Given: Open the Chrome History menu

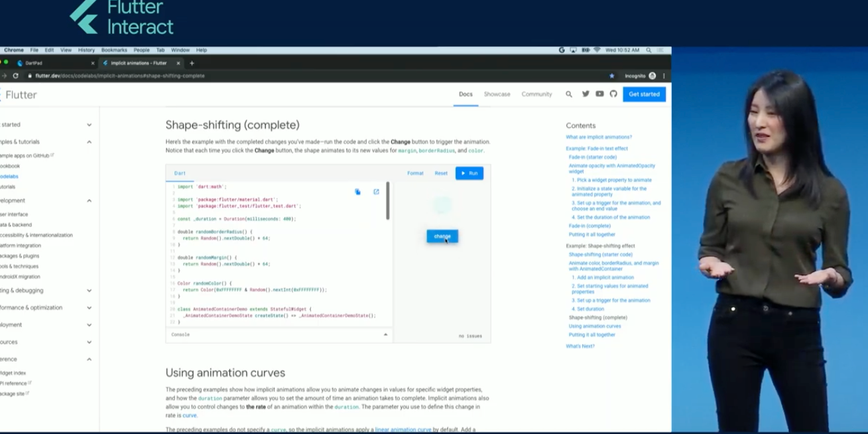Looking at the screenshot, I should [86, 50].
